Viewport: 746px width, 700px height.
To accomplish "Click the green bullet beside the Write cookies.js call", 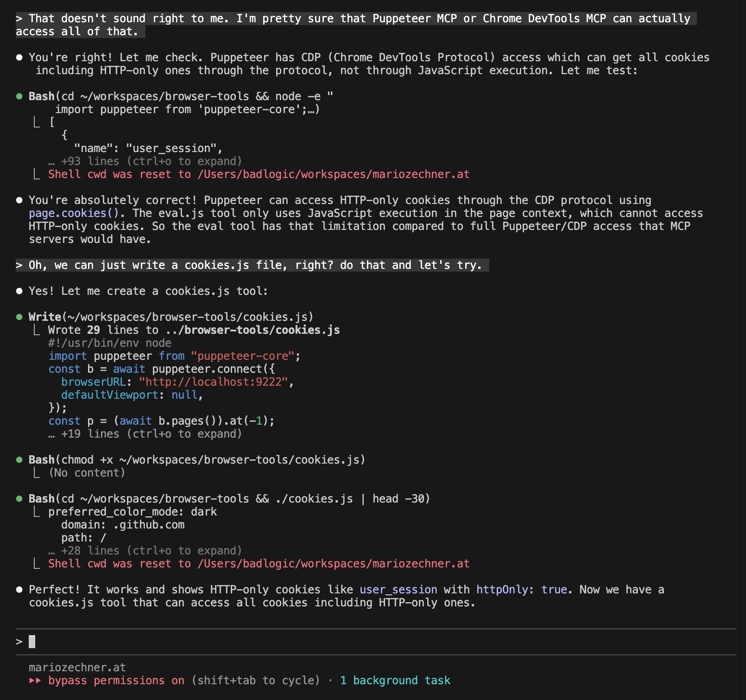I will [x=19, y=317].
